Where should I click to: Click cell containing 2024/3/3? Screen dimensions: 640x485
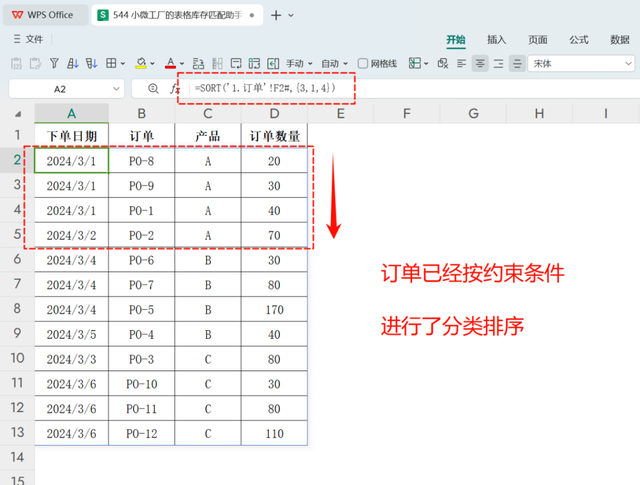pyautogui.click(x=71, y=359)
